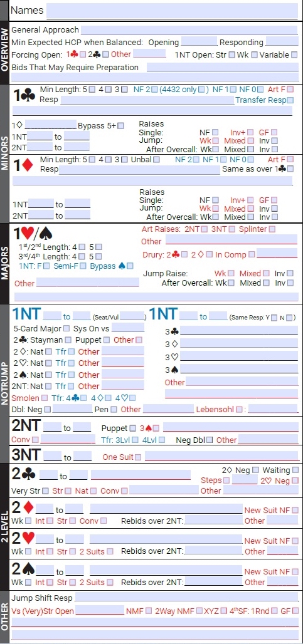This screenshot has width=303, height=644.
Task: Enable Transfer Resp checkbox
Action: click(x=290, y=100)
